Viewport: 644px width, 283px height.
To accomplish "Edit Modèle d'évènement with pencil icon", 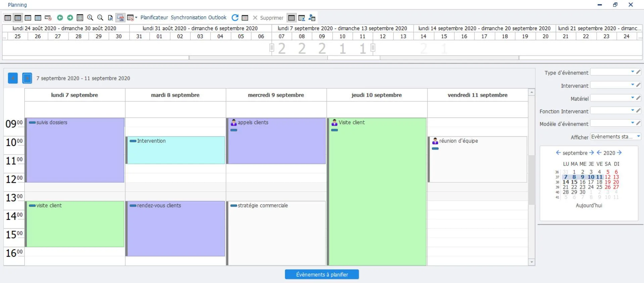I will click(x=638, y=123).
